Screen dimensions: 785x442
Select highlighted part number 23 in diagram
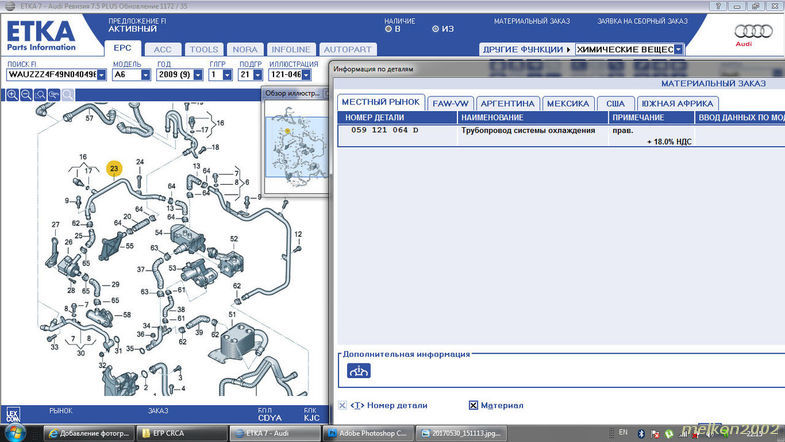114,169
